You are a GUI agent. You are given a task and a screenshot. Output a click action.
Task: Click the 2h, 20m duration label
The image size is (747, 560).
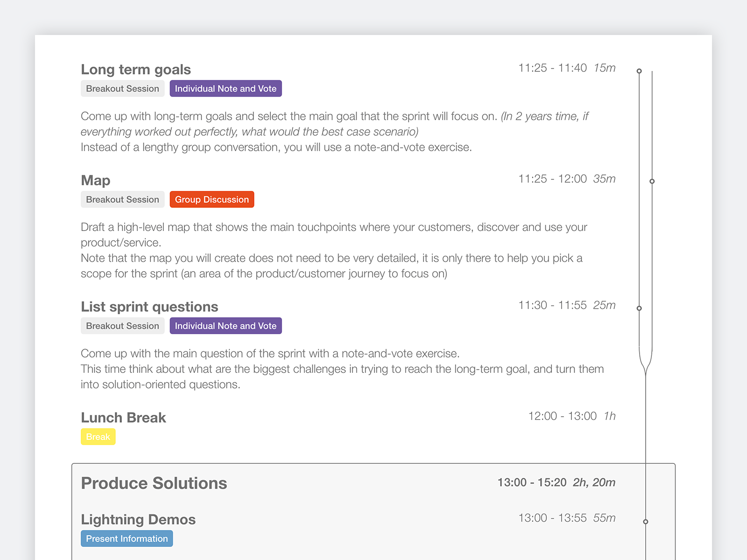coord(594,483)
